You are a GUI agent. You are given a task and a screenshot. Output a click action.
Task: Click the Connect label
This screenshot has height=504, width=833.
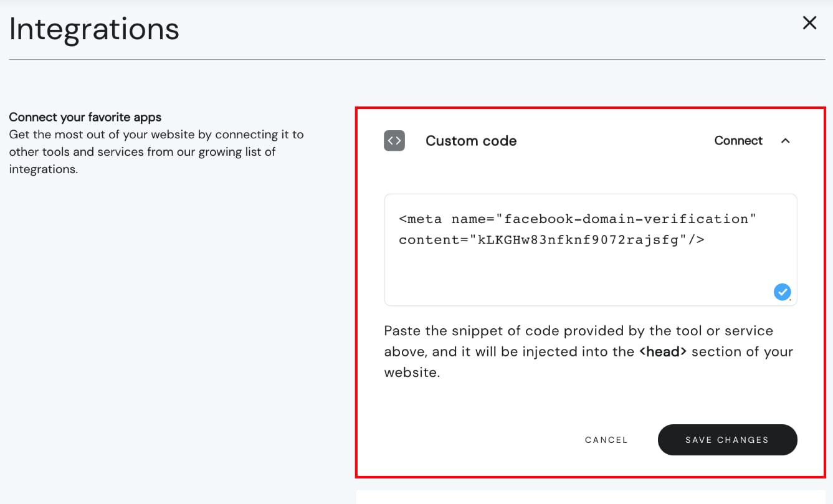point(738,141)
